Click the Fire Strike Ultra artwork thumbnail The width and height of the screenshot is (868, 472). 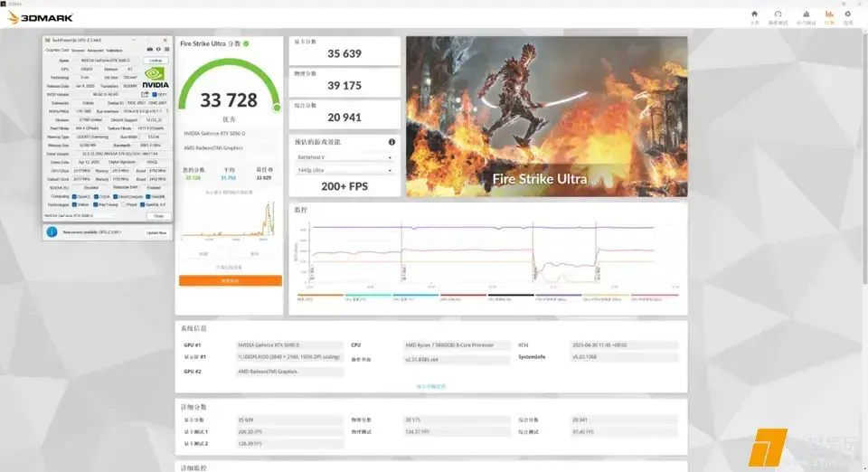pos(547,117)
